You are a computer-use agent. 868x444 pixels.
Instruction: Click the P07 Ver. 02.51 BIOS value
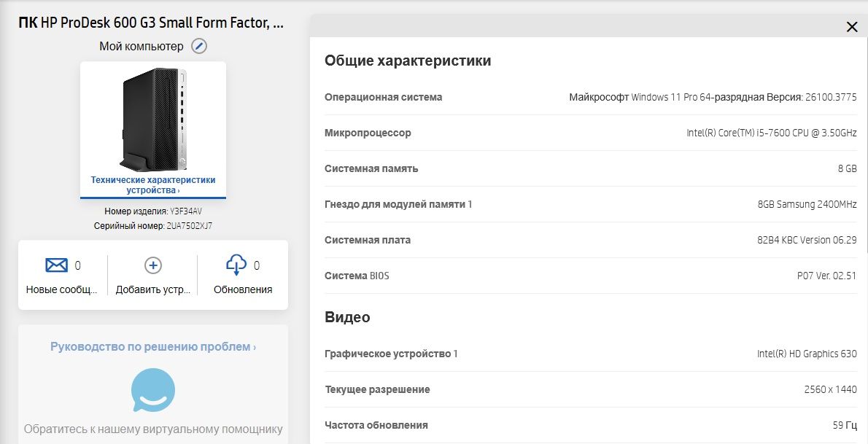[x=827, y=276]
